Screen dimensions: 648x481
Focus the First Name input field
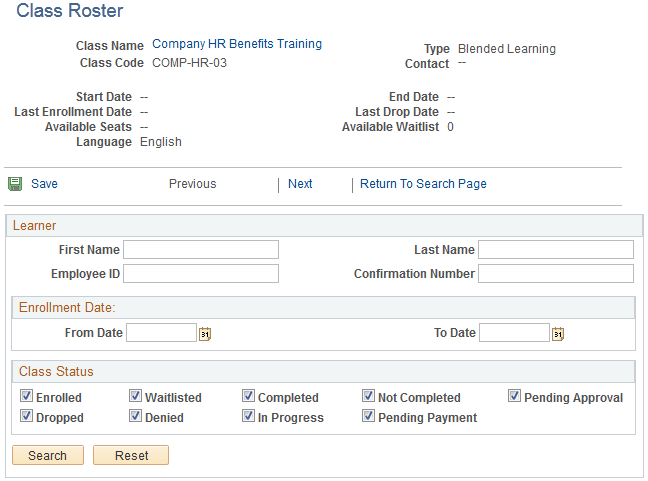tap(201, 250)
